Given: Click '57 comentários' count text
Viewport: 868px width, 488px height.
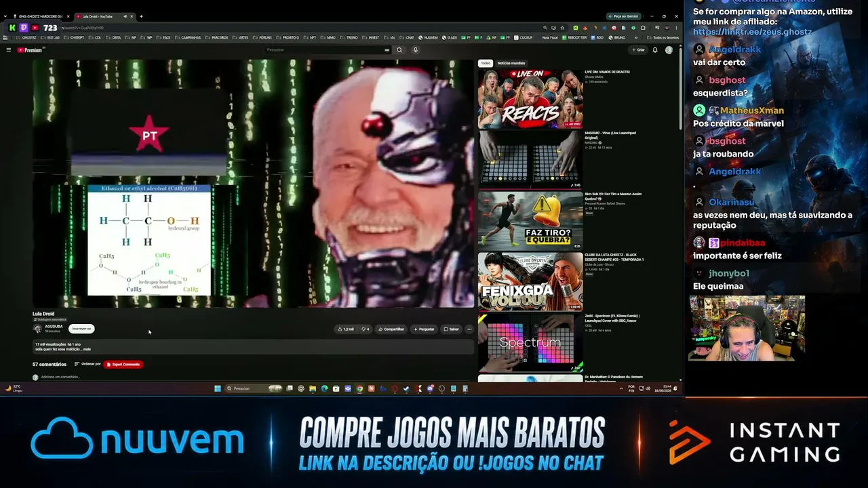Looking at the screenshot, I should 50,364.
